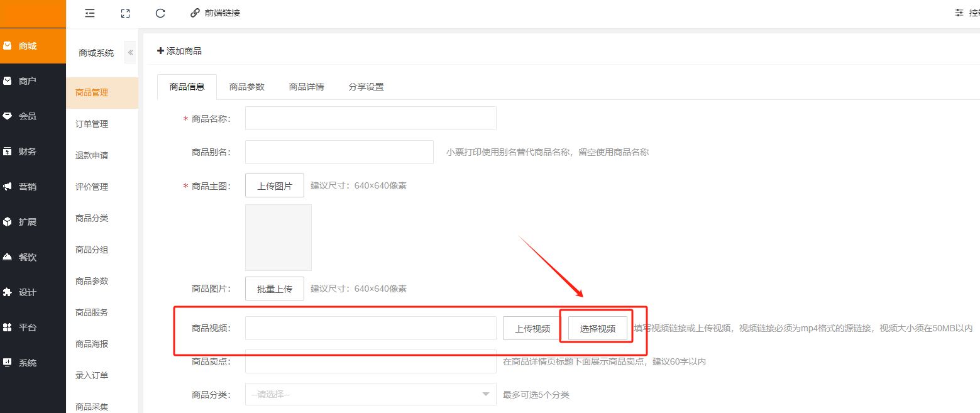Open the 分享设置 tab
Image resolution: width=980 pixels, height=413 pixels.
[366, 87]
